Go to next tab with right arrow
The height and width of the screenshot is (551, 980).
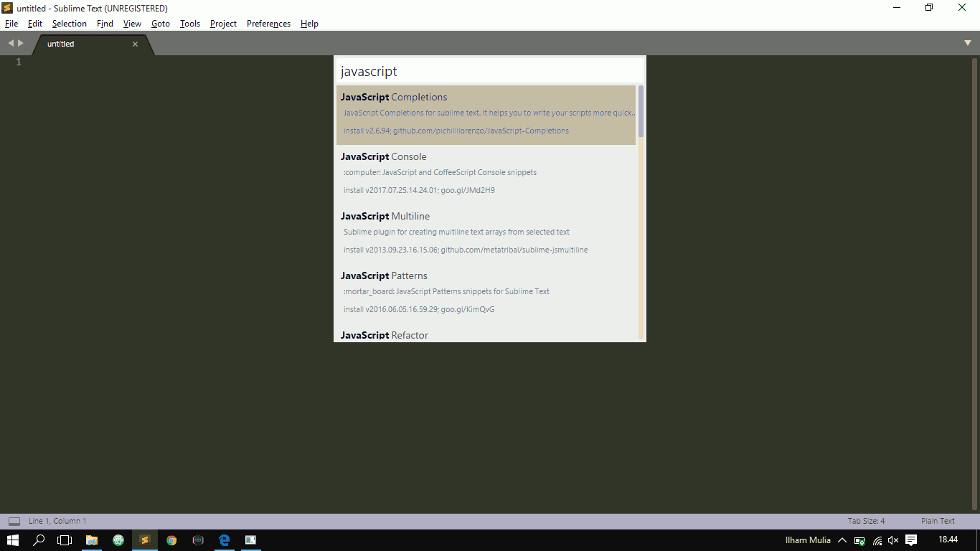[x=21, y=43]
